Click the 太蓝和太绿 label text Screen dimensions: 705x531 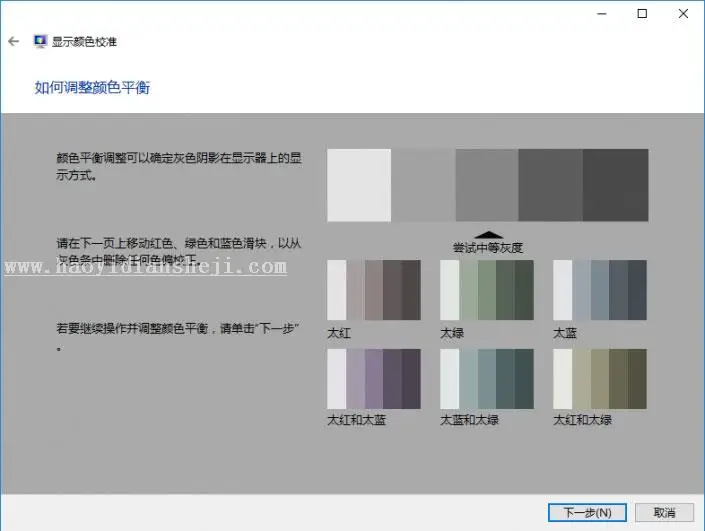[x=469, y=420]
